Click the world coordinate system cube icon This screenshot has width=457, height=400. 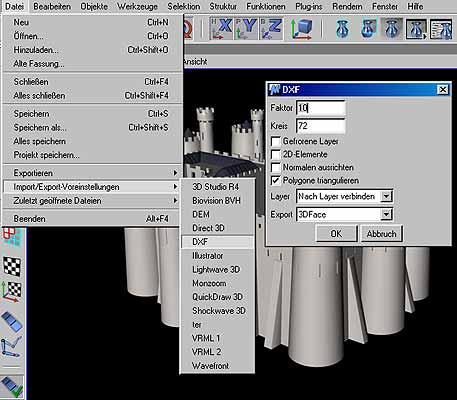tap(302, 29)
